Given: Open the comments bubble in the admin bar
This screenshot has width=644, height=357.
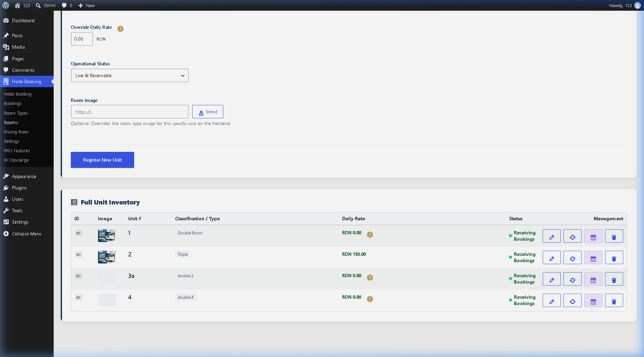Looking at the screenshot, I should point(67,5).
